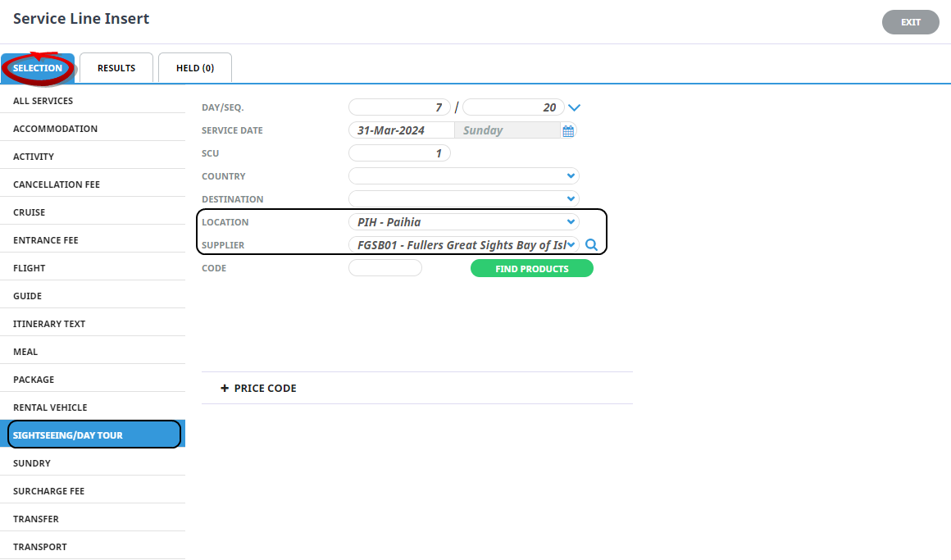Screen dimensions: 951x560
Task: Choose Transfer in the service list
Action: (x=36, y=519)
